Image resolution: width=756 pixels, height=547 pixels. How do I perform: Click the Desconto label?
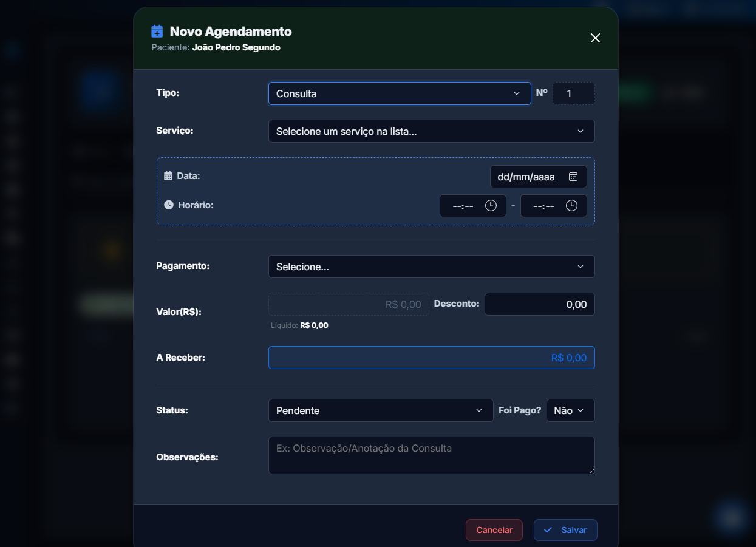[x=457, y=304]
